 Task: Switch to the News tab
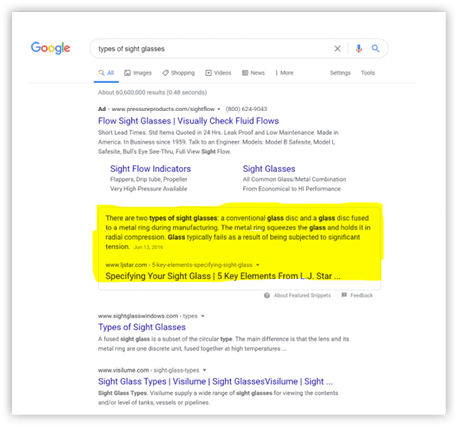point(253,73)
